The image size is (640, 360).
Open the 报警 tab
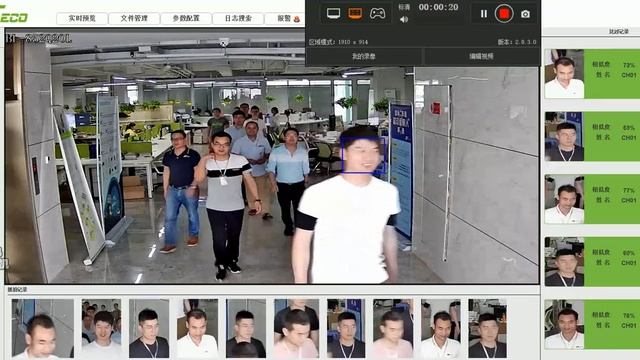pyautogui.click(x=284, y=18)
